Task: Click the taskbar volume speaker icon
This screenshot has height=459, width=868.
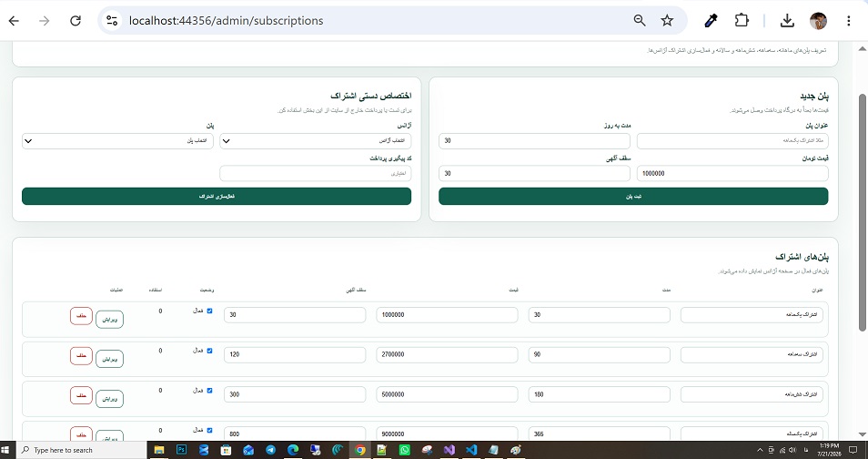Action: [792, 450]
